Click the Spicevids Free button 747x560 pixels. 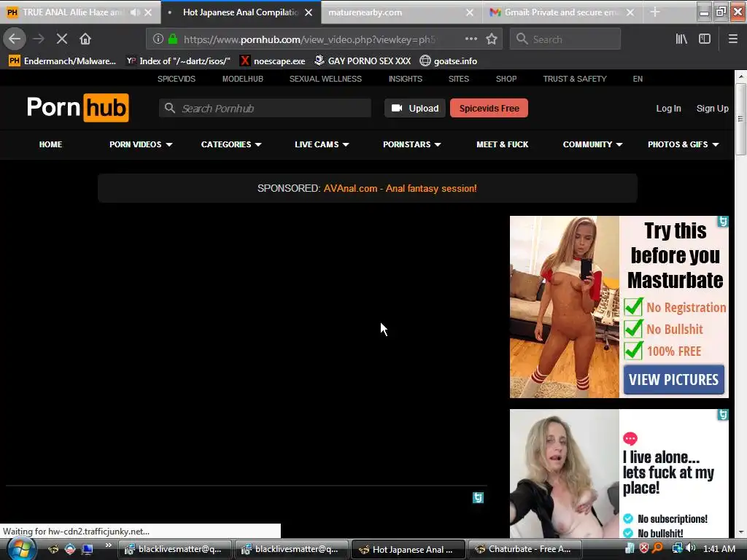coord(489,108)
